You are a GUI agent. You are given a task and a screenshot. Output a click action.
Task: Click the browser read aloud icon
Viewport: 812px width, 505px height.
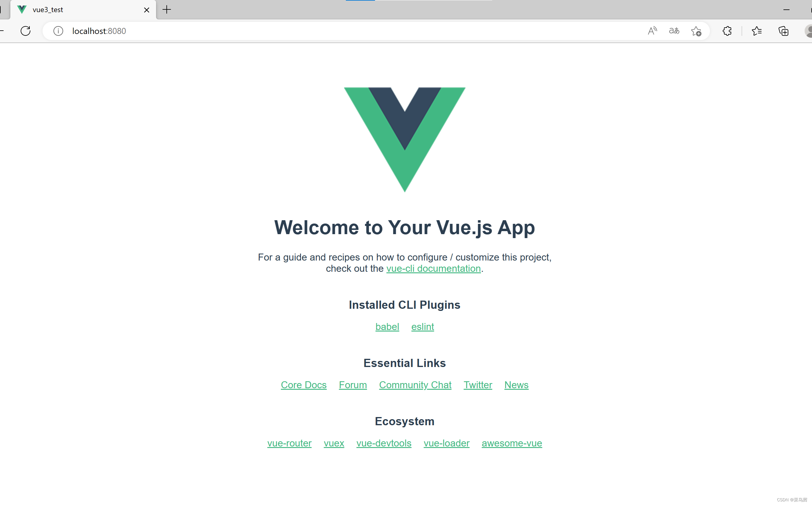(x=653, y=31)
